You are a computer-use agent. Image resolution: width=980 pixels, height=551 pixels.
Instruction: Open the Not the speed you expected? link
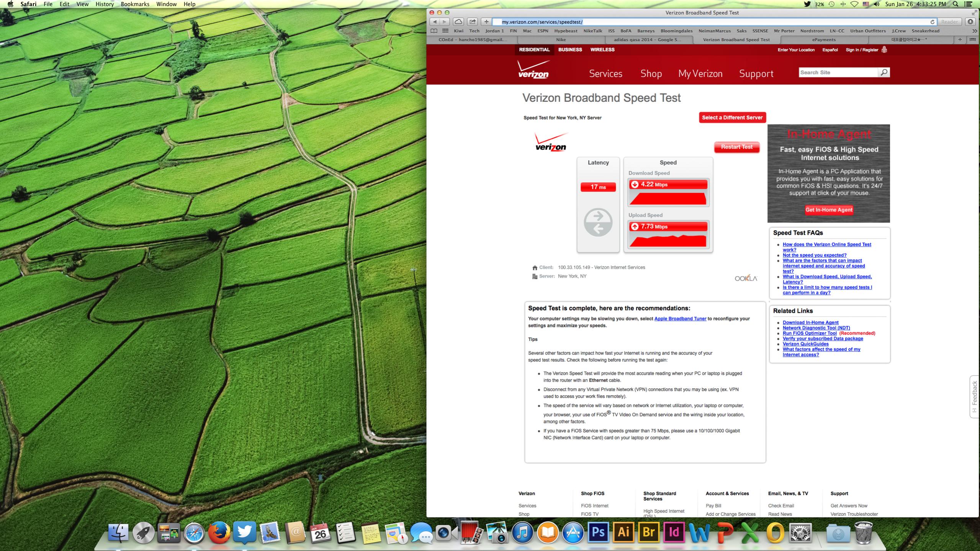tap(814, 255)
